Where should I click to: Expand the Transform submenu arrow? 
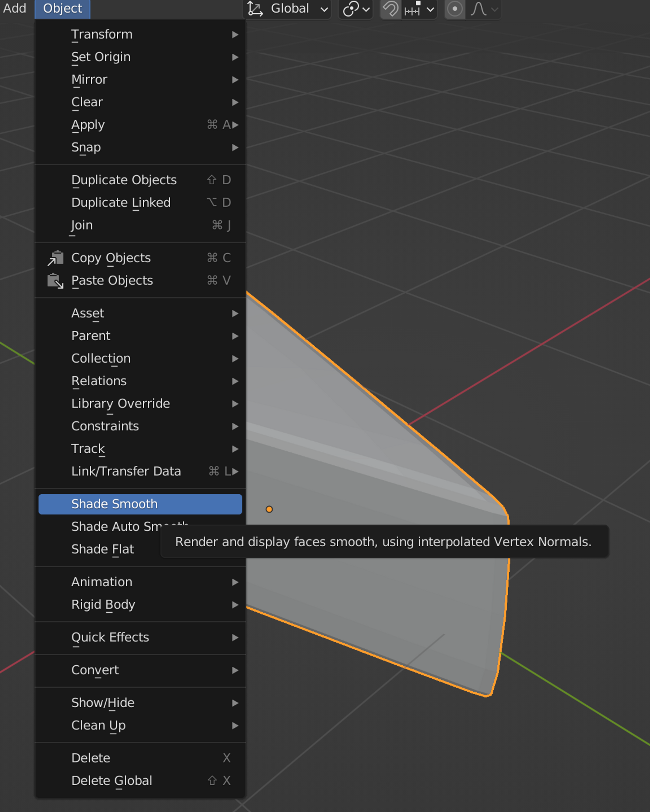(x=235, y=35)
